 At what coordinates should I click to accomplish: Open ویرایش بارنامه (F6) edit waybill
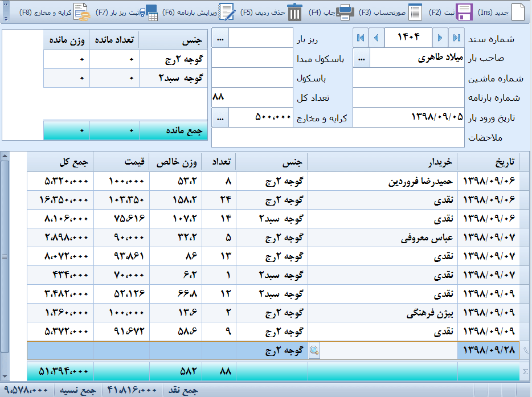(227, 12)
